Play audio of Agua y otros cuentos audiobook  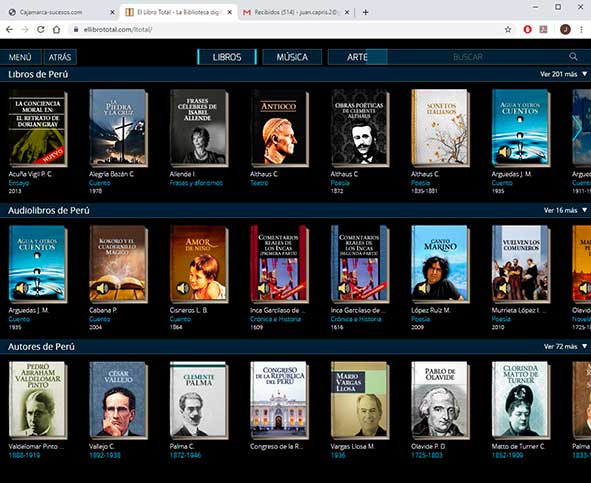tap(22, 288)
